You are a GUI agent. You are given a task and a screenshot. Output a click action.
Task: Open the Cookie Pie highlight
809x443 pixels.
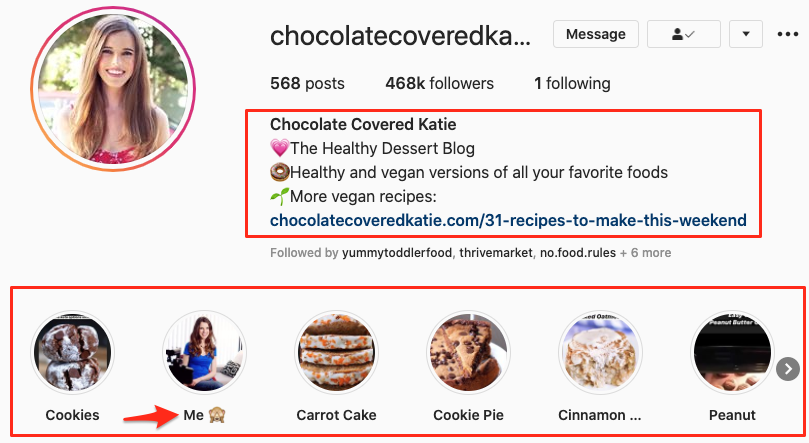tap(468, 353)
